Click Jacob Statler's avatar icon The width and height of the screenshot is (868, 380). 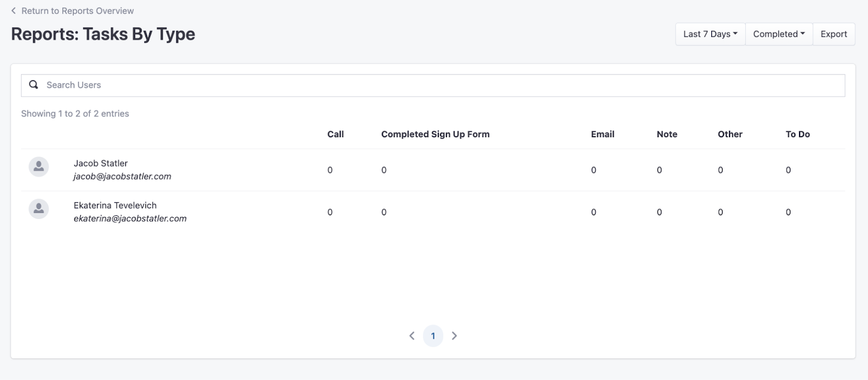tap(39, 167)
